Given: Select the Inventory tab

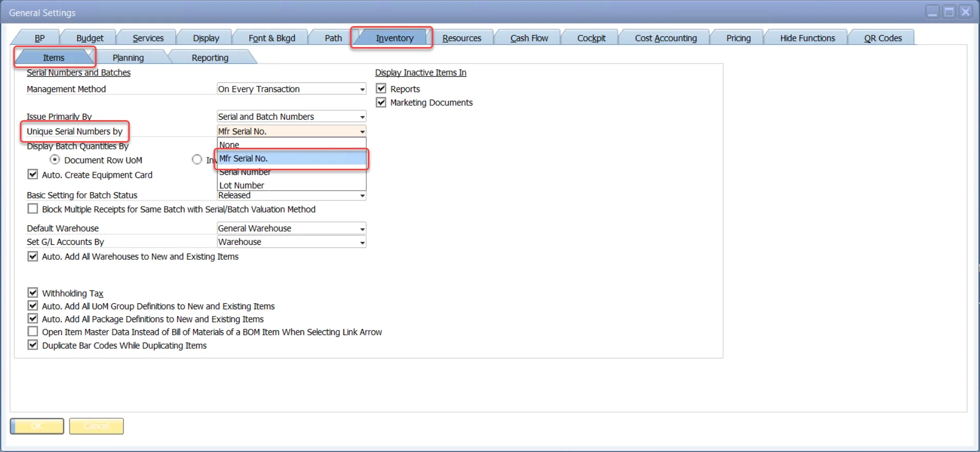Looking at the screenshot, I should [394, 38].
